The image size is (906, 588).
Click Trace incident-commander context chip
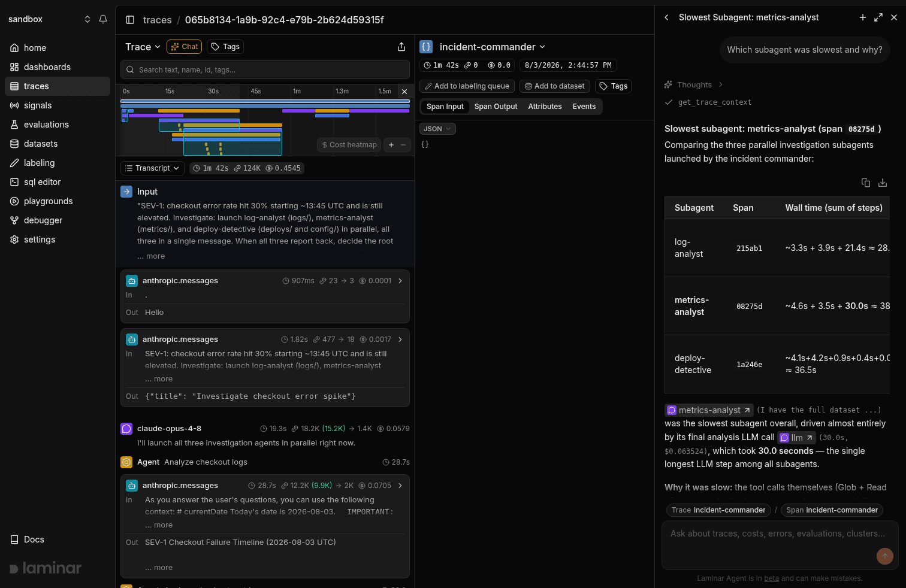click(718, 510)
